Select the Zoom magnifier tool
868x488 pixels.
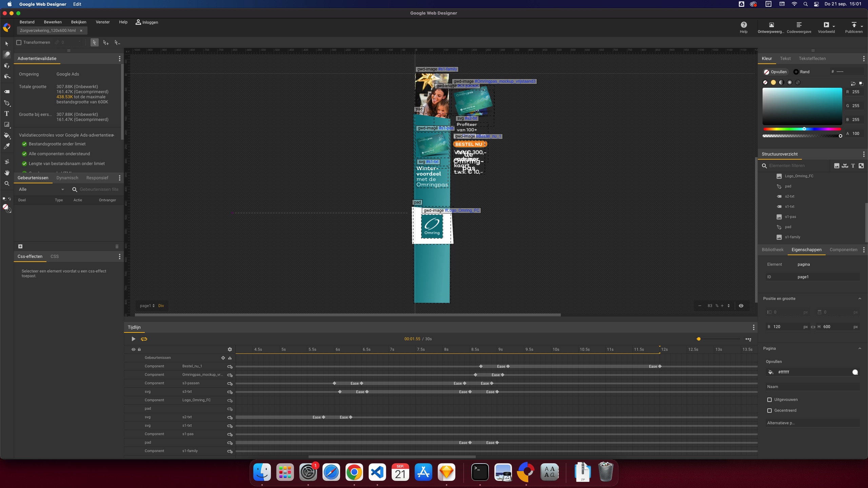pos(6,184)
